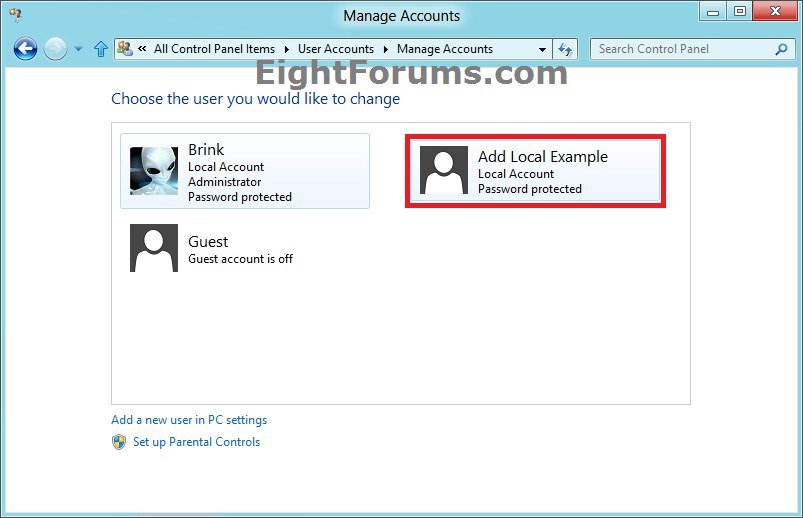Click the greyed Forward arrow button

click(55, 49)
